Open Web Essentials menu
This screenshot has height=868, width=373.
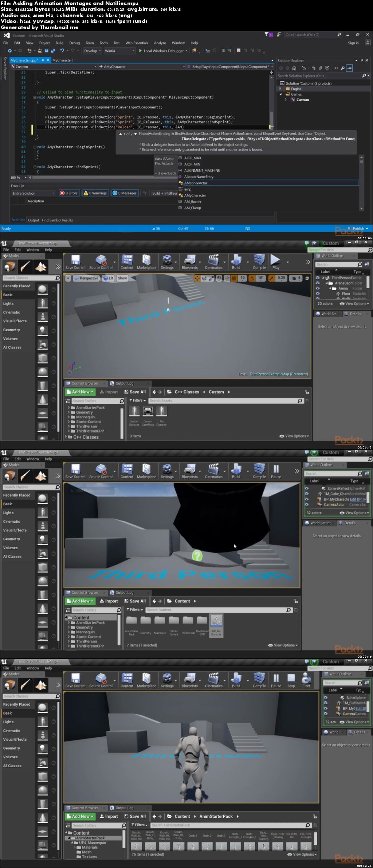click(137, 43)
